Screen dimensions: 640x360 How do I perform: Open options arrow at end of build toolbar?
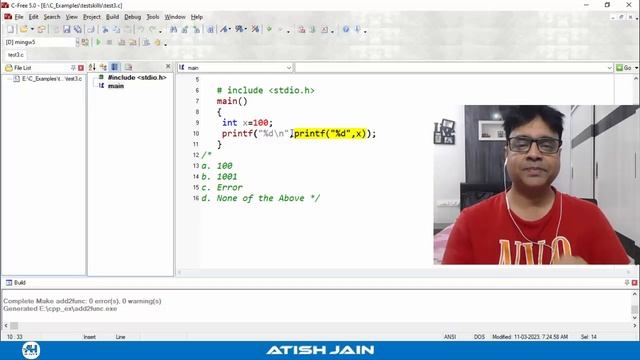[165, 43]
